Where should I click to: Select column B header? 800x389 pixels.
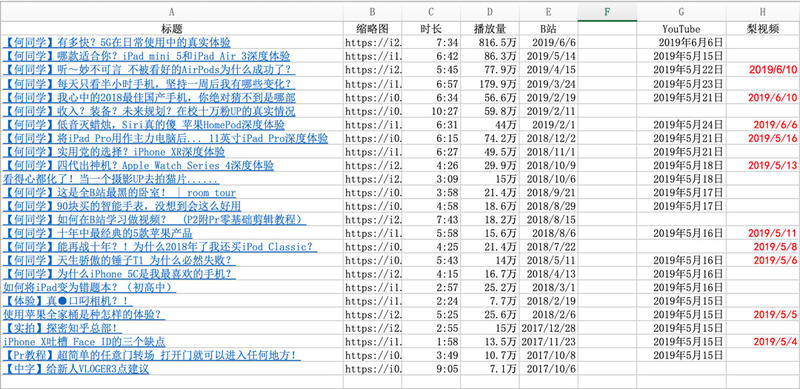coord(372,12)
